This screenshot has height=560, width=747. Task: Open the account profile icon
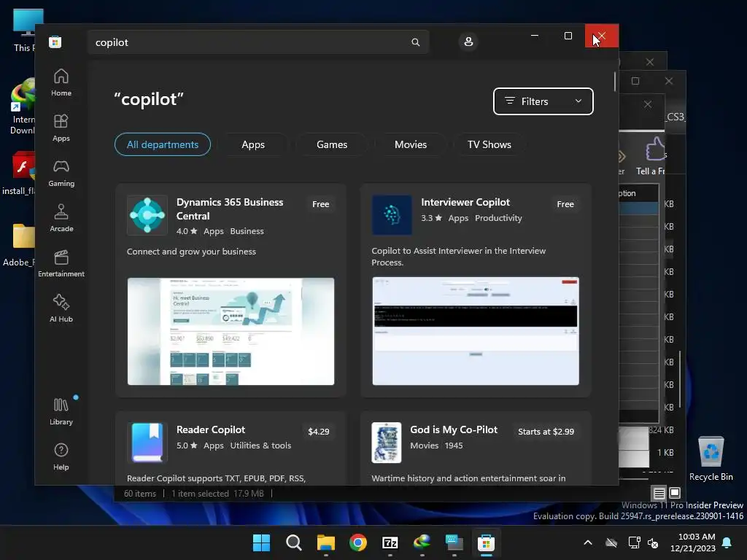(468, 42)
